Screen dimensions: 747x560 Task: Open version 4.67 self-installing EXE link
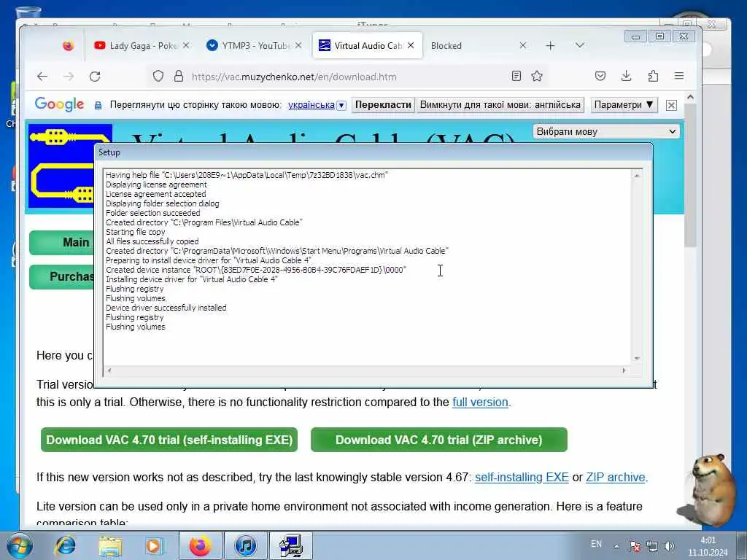coord(522,477)
